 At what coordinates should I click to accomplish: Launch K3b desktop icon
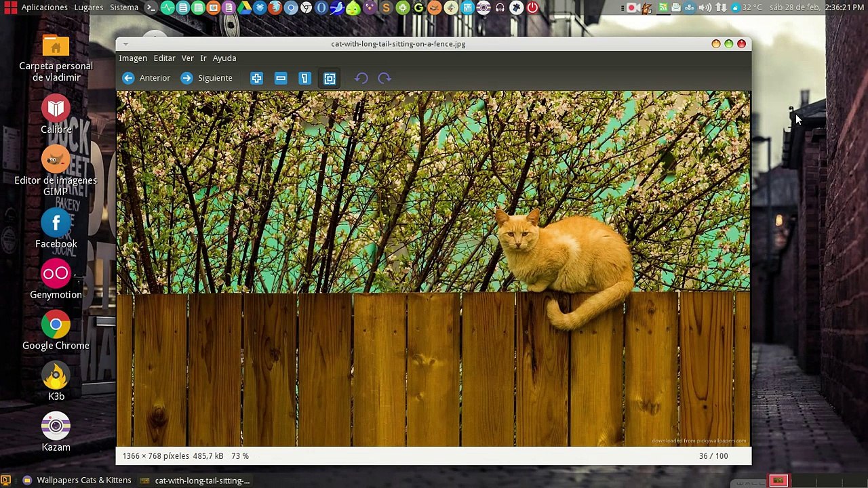[56, 382]
